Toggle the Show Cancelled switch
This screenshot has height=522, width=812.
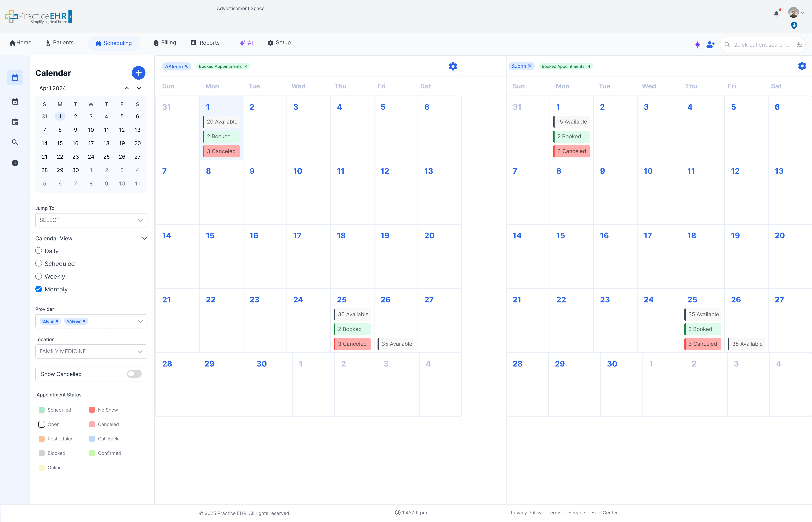click(134, 374)
